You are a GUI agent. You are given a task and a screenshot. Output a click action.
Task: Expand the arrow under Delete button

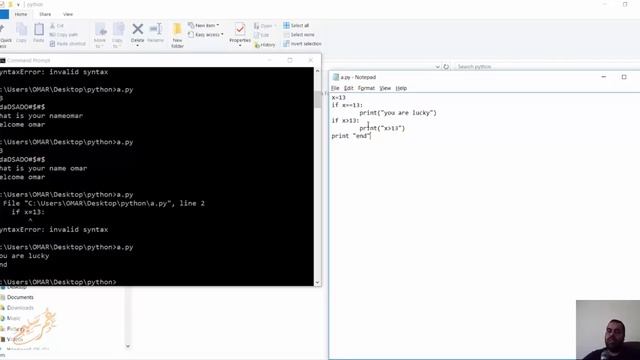(138, 45)
